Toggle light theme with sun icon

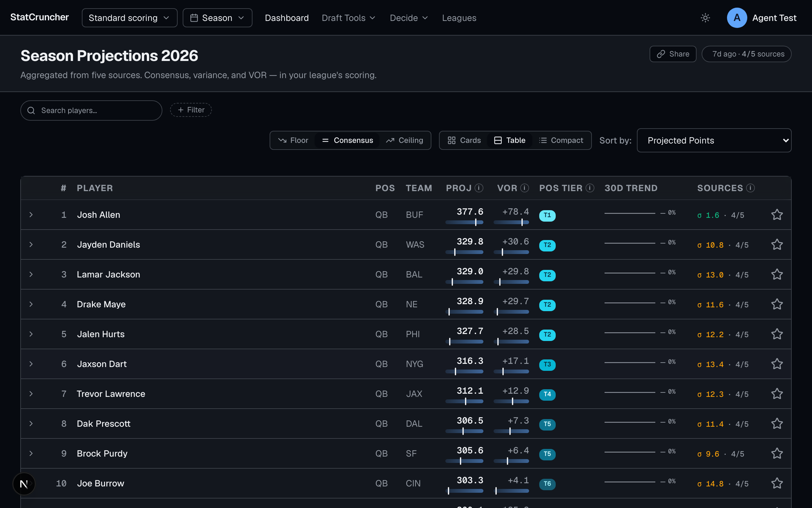(x=705, y=18)
